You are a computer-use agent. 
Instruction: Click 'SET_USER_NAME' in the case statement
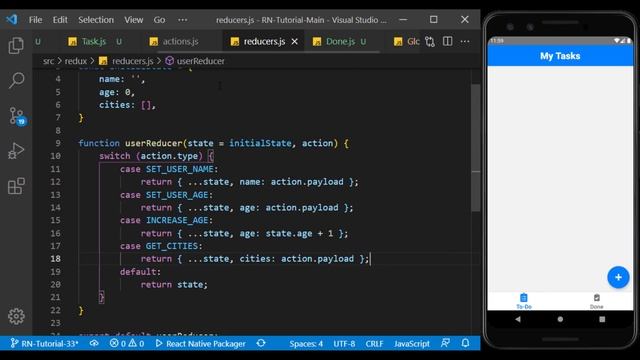[x=180, y=169]
